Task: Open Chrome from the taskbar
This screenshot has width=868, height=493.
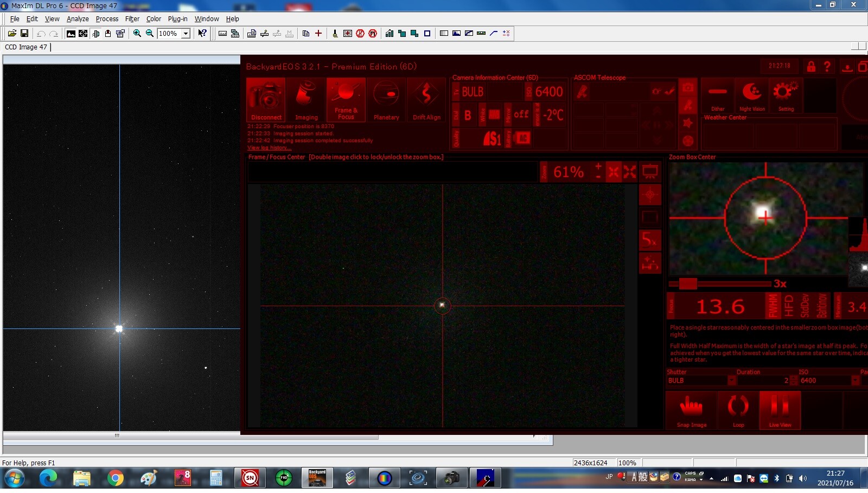Action: coord(115,478)
